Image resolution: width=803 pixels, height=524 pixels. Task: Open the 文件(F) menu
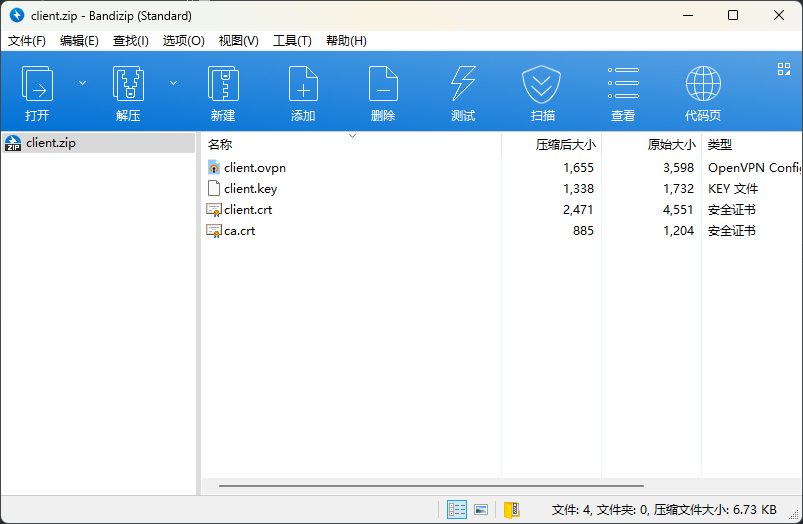(27, 41)
